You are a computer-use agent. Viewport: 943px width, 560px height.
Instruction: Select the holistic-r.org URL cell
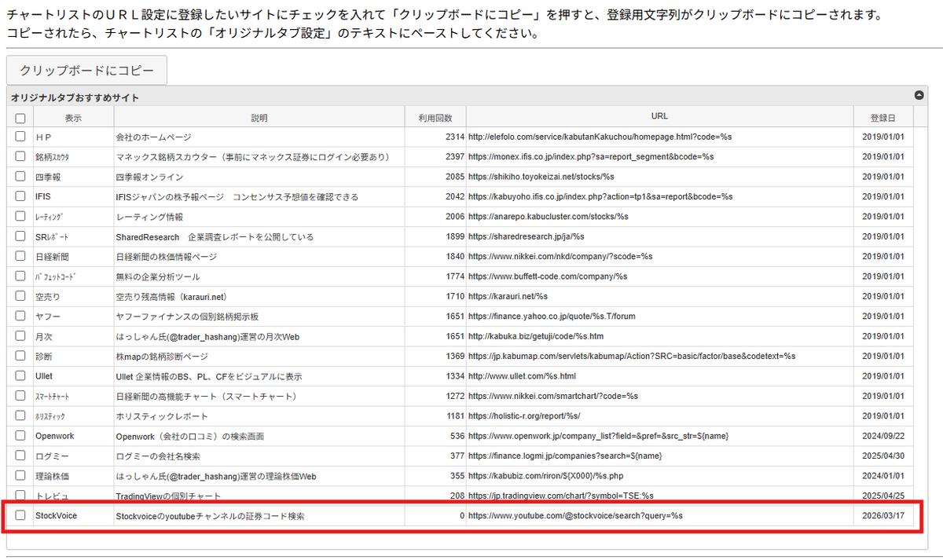660,416
